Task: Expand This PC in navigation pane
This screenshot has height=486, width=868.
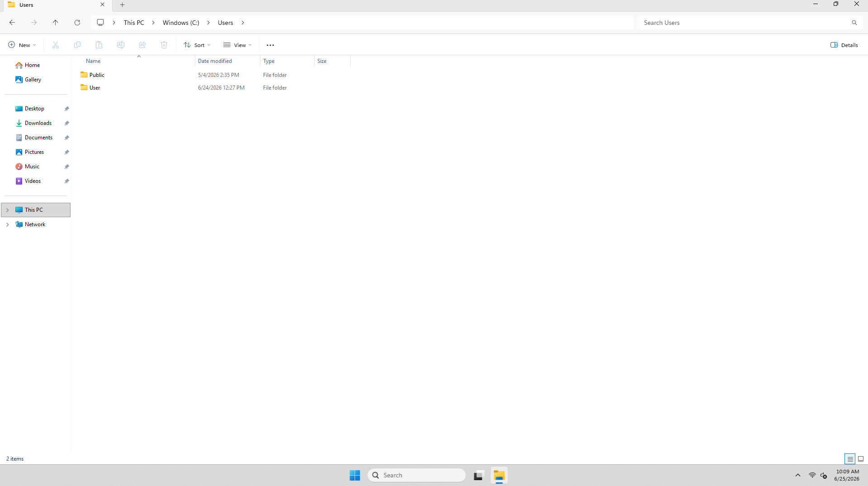Action: (x=8, y=210)
